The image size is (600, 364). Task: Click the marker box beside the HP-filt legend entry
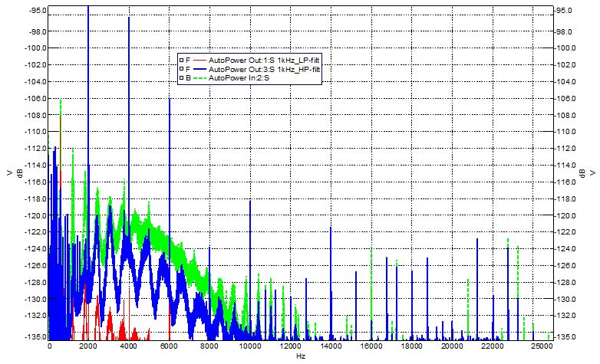181,69
